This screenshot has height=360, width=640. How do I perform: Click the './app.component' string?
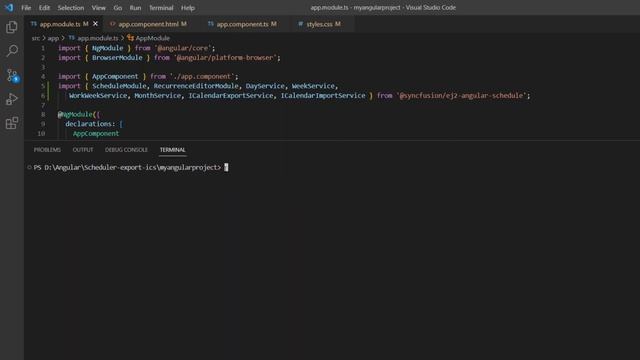tap(202, 76)
